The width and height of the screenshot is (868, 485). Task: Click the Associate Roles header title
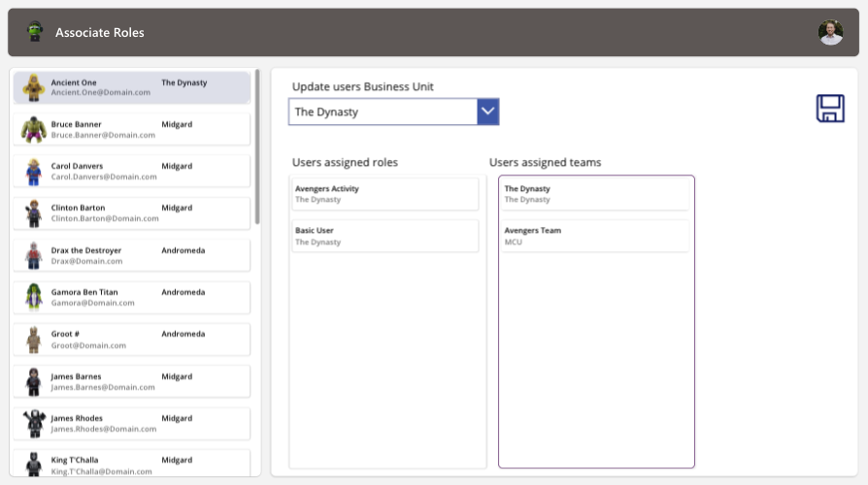coord(100,33)
